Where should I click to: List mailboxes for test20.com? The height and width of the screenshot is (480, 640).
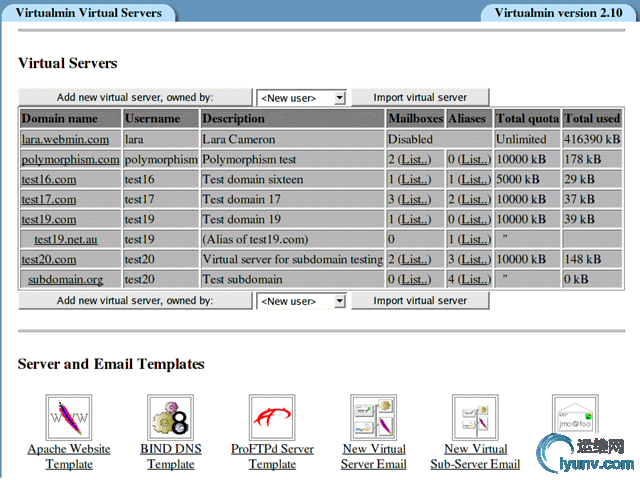(414, 260)
